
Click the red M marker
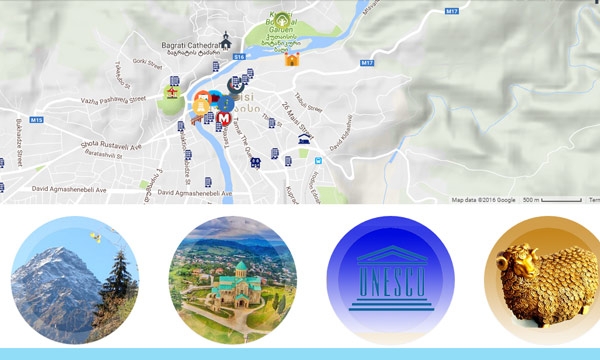(x=223, y=119)
